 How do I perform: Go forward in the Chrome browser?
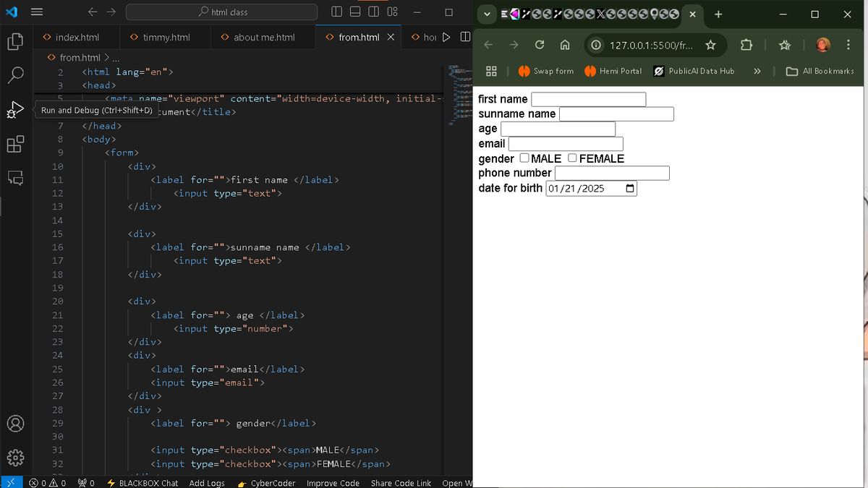[x=514, y=45]
